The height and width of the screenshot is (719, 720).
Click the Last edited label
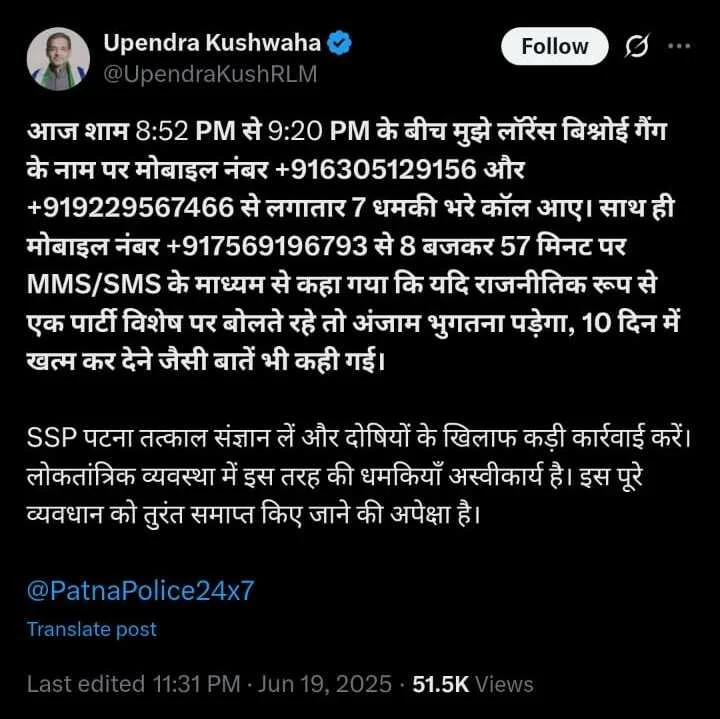(86, 684)
